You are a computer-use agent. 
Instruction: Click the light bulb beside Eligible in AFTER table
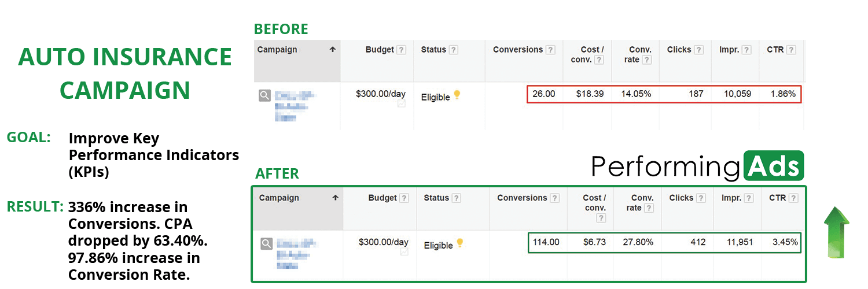click(x=460, y=243)
